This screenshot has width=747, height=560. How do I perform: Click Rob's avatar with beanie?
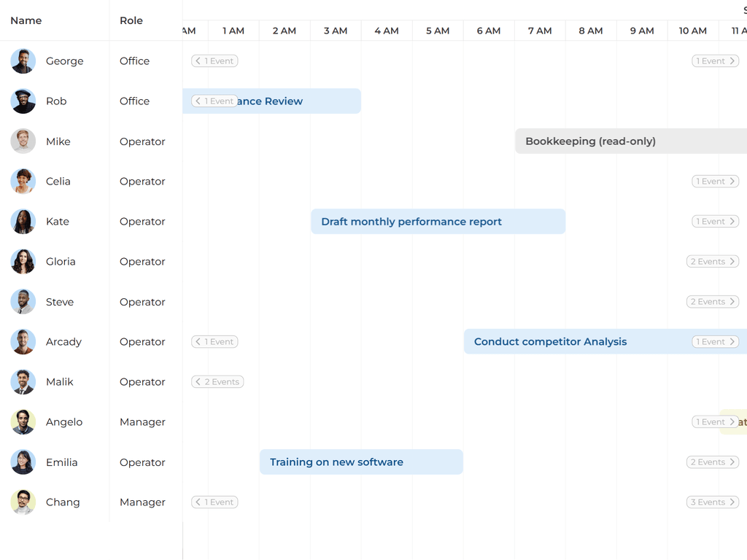pos(23,101)
